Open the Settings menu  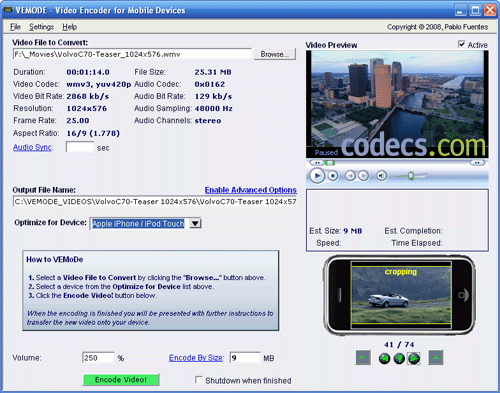tap(41, 27)
